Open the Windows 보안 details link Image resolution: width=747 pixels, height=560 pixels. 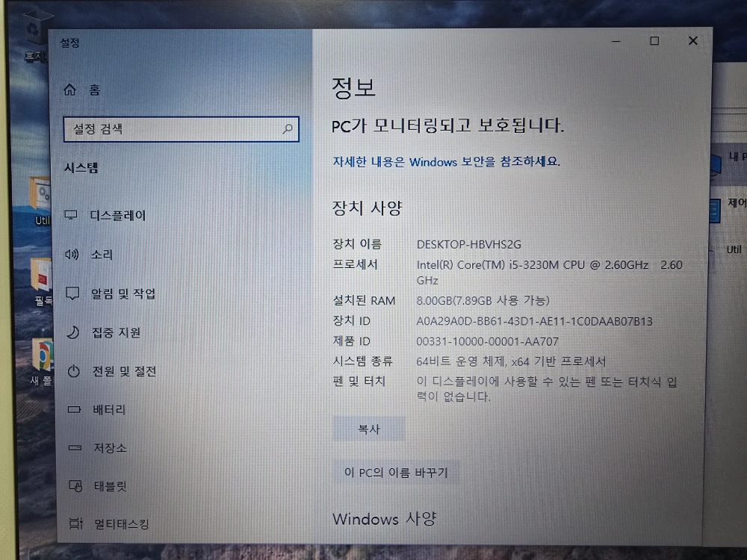coord(446,161)
